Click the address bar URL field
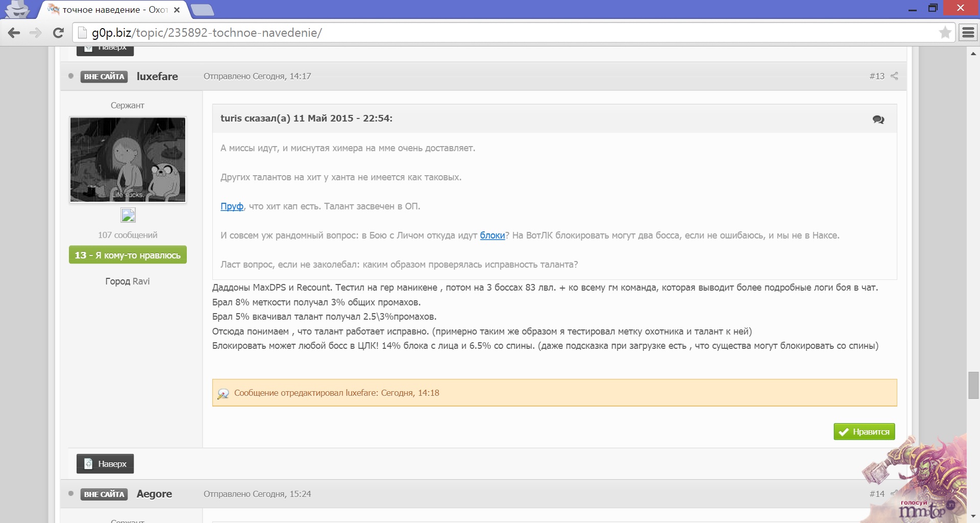This screenshot has width=980, height=523. [x=510, y=33]
